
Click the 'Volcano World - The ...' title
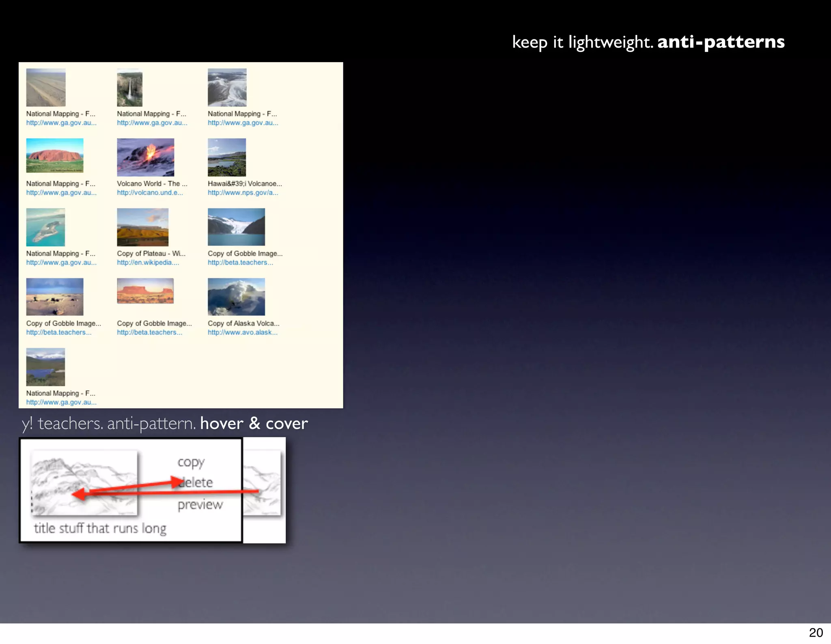pos(152,184)
